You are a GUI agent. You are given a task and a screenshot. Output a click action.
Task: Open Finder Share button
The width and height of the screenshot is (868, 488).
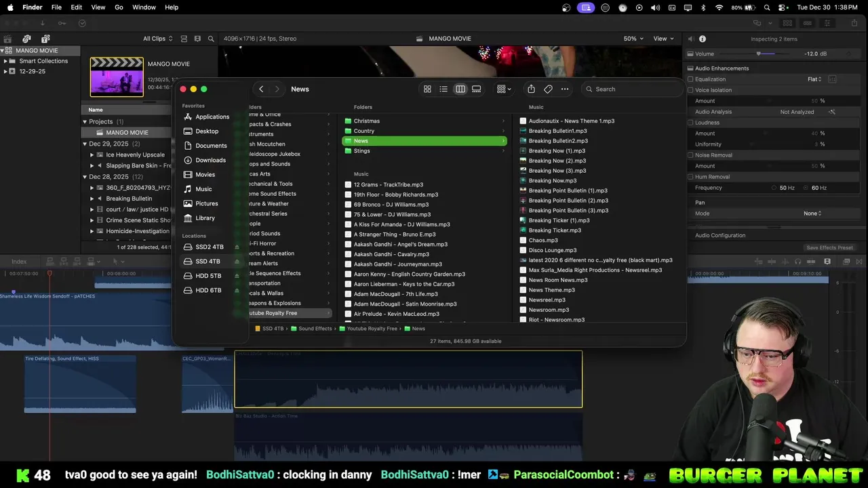tap(531, 89)
